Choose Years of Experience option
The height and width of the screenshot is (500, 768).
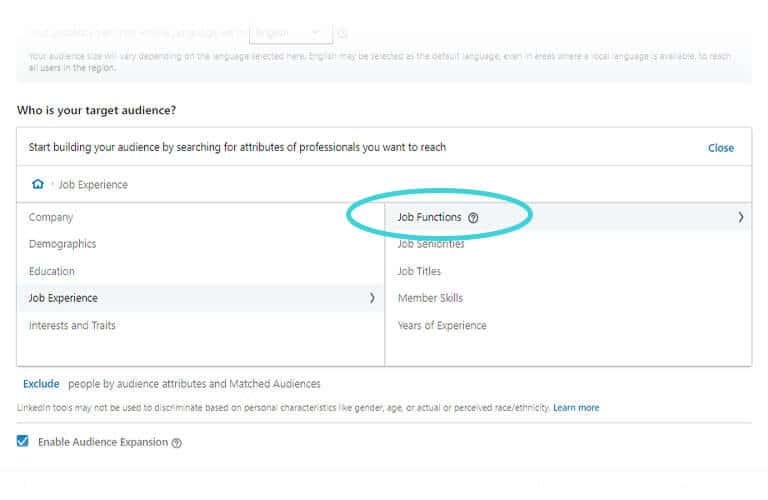tap(442, 325)
